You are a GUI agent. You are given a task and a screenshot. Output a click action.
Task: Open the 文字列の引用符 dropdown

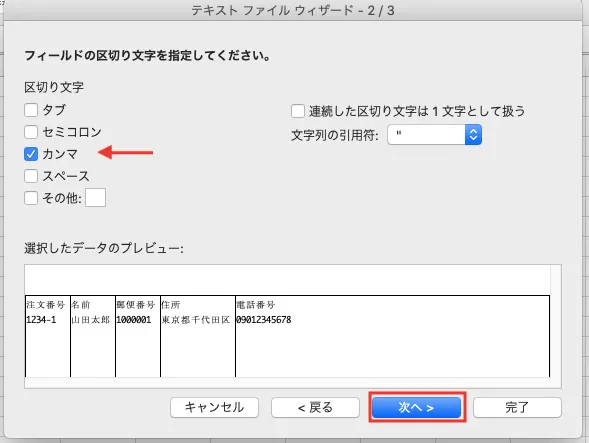click(x=434, y=135)
